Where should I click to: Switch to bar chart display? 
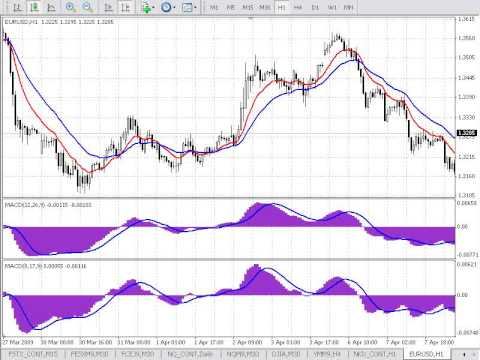18,7
